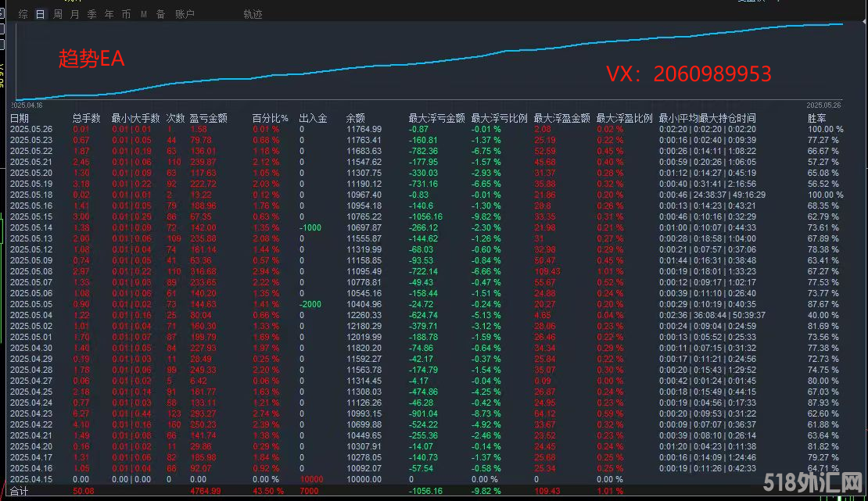Click floating loss value -901.04
The height and width of the screenshot is (501, 868).
click(423, 413)
